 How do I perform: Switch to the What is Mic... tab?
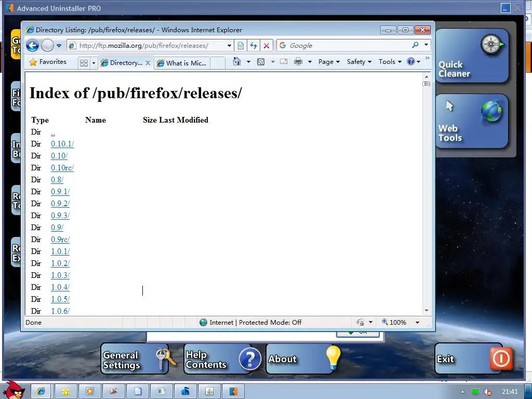point(182,63)
